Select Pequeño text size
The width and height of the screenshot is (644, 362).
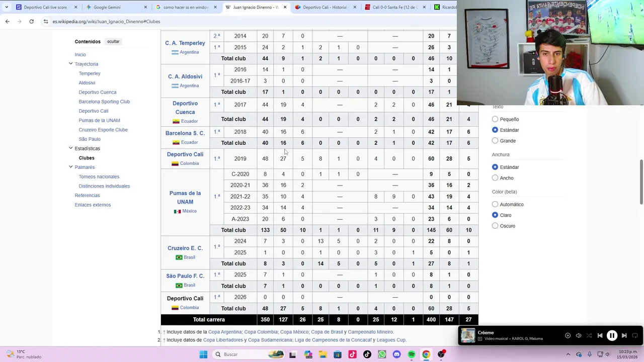tap(495, 119)
